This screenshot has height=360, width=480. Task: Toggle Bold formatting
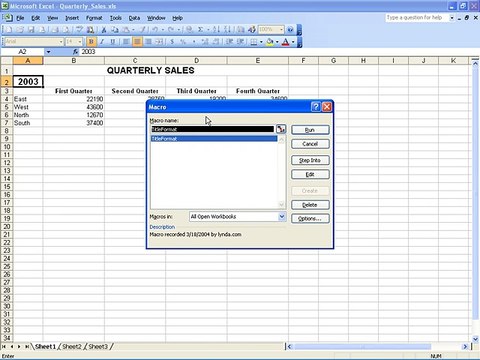coord(91,42)
